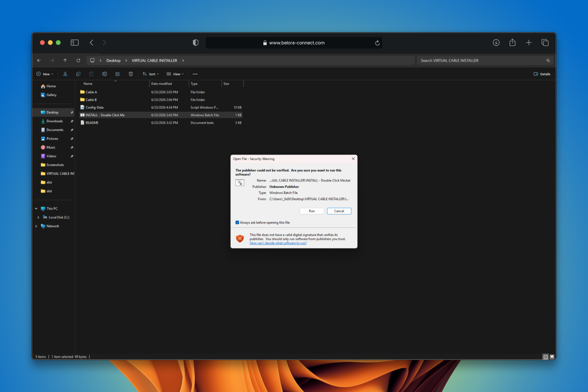This screenshot has height=392, width=588.
Task: Toggle the Safari sidebar icon
Action: [75, 43]
